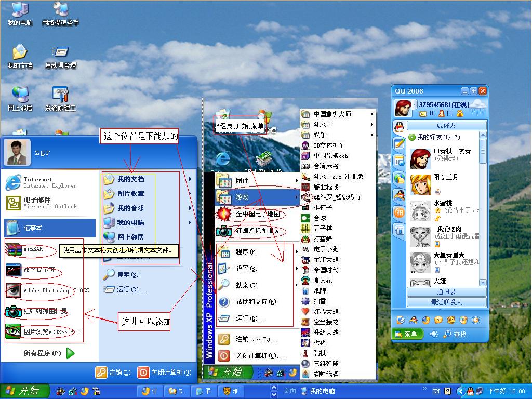Open 程序(P) in classic start menu
This screenshot has width=532, height=399.
[x=257, y=252]
